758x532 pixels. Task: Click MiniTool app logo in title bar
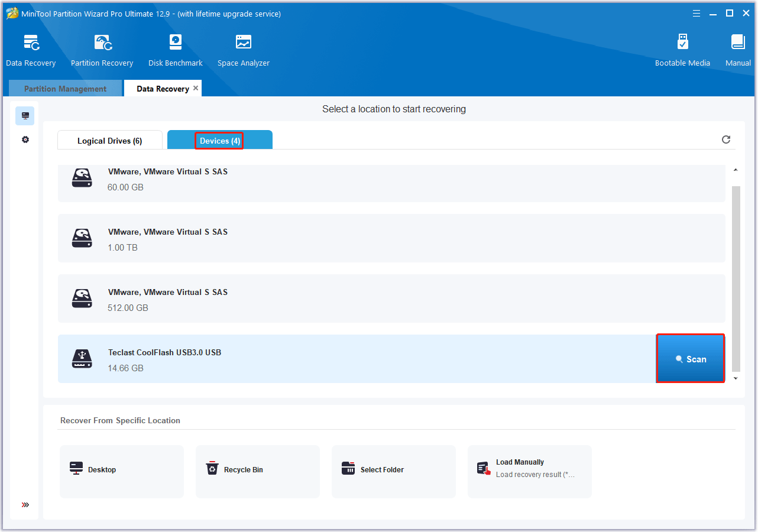[x=12, y=13]
